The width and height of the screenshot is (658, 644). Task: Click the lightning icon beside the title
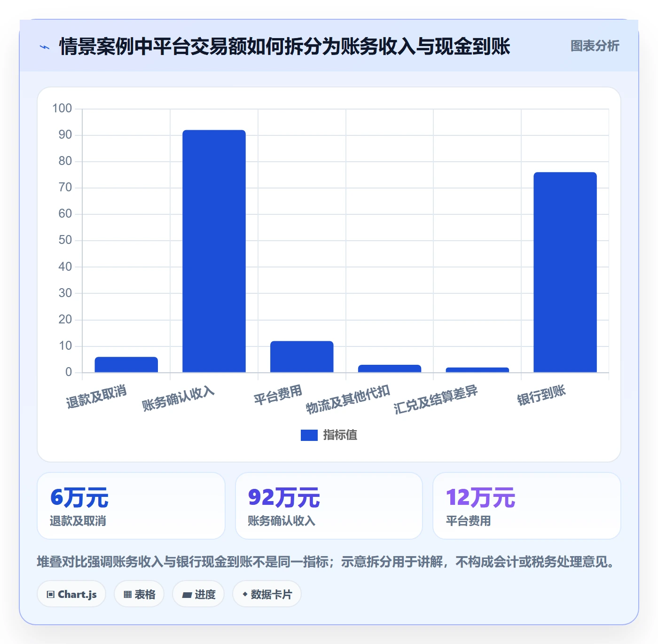click(x=45, y=47)
